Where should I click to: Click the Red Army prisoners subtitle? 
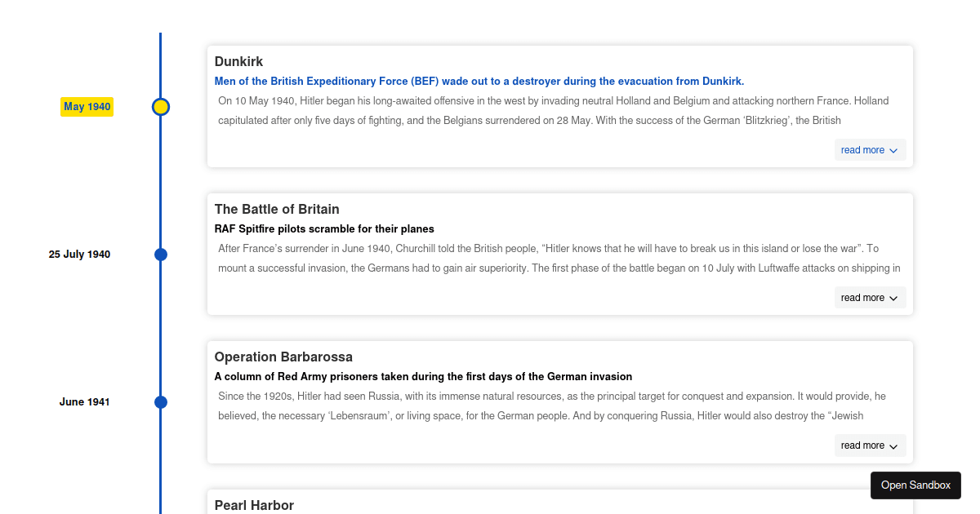(423, 377)
